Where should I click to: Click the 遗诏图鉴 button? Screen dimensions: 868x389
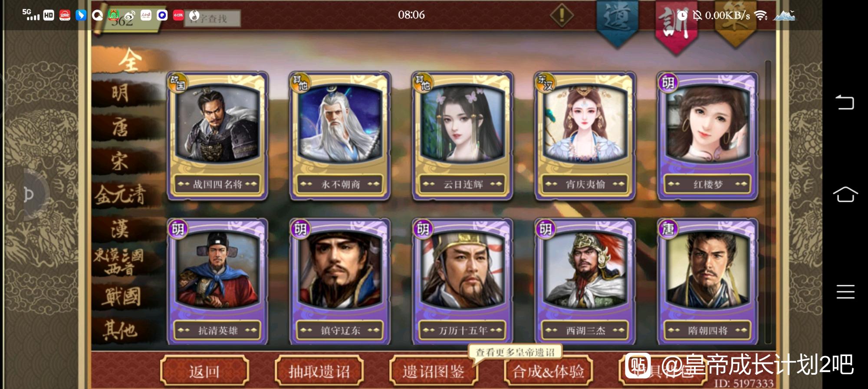(x=434, y=371)
